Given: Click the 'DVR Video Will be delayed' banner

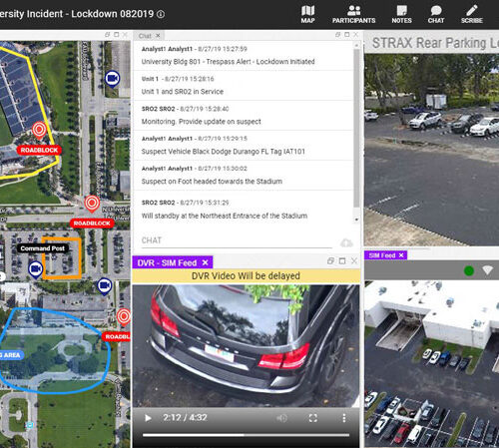Looking at the screenshot, I should 246,276.
